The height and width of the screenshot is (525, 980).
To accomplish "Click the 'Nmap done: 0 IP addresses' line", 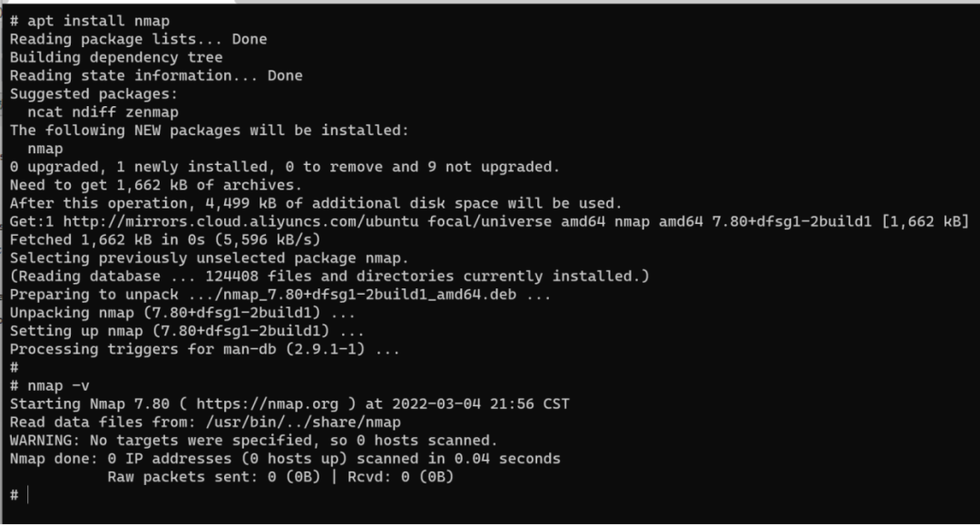I will 285,458.
